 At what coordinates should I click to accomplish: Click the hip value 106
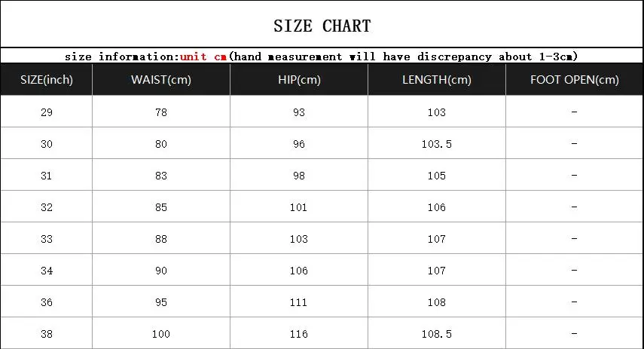(299, 271)
